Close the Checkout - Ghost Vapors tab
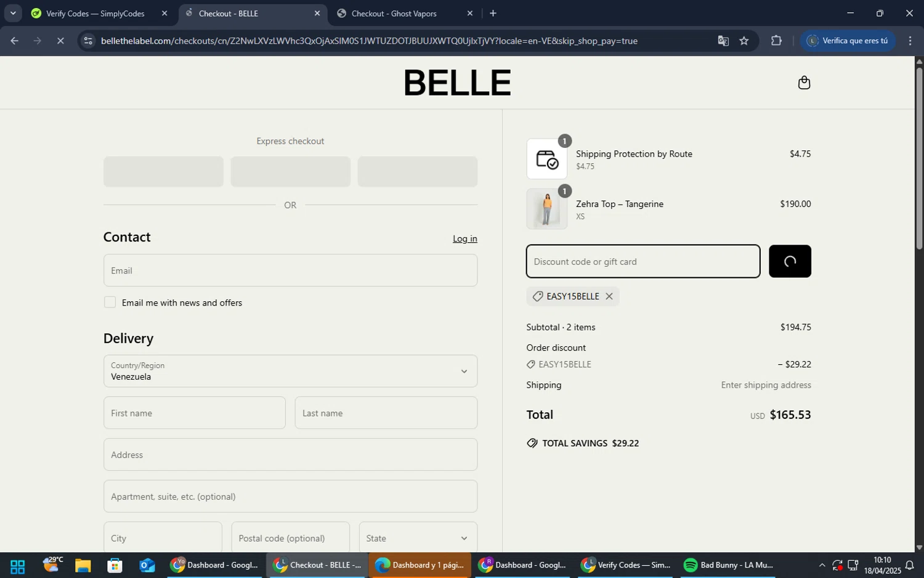924x578 pixels. click(470, 14)
